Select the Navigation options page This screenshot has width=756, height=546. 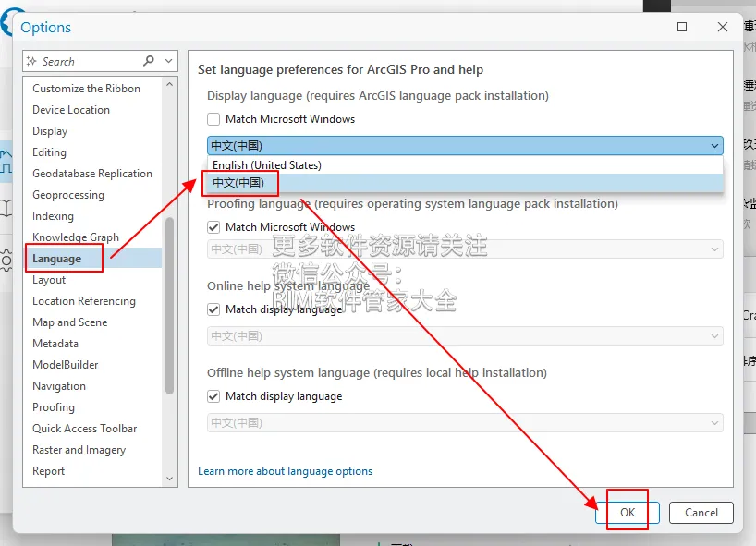pos(59,386)
